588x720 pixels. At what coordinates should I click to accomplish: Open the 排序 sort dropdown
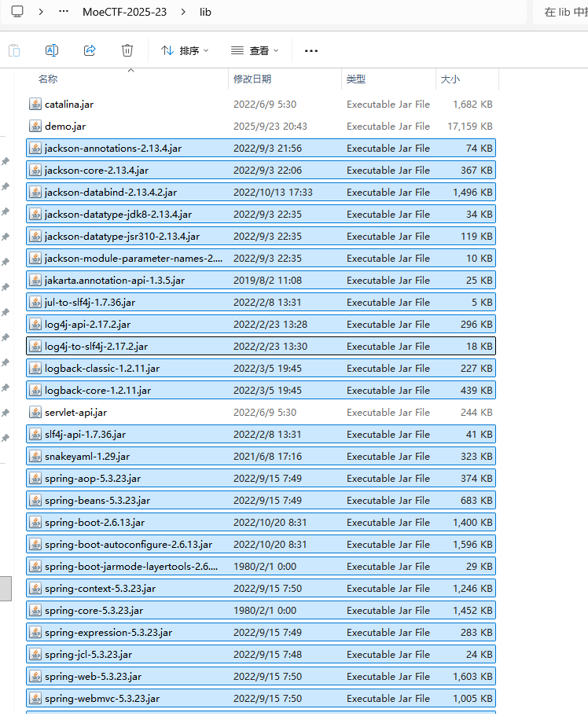pos(185,50)
